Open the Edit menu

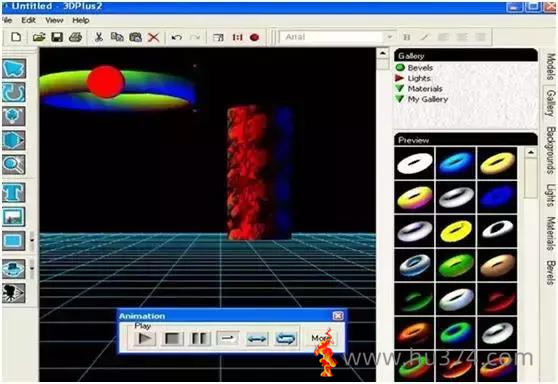[28, 20]
